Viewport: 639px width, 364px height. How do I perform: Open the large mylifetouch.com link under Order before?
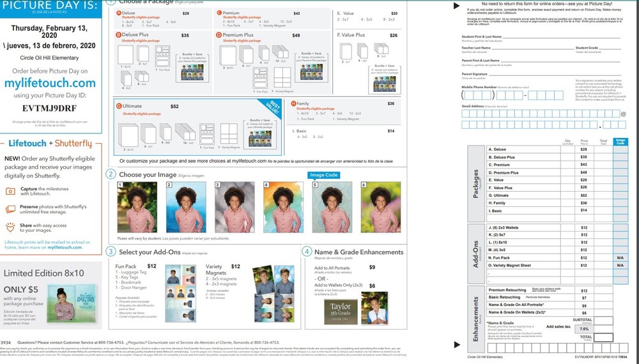coord(50,83)
